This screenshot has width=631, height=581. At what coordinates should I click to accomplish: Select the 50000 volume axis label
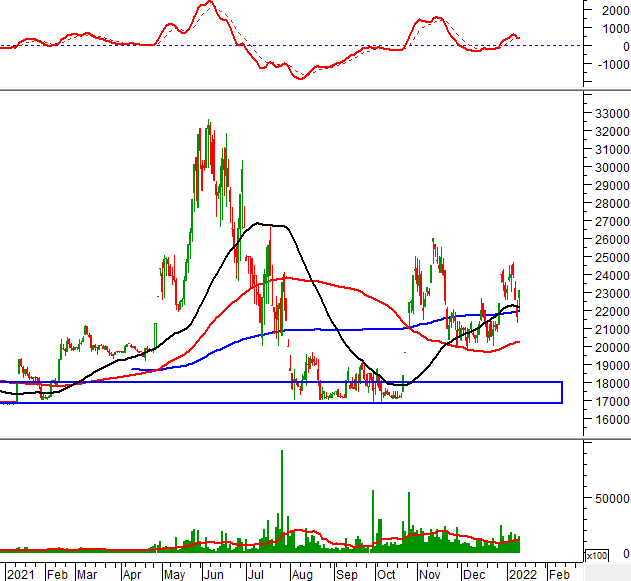(610, 497)
